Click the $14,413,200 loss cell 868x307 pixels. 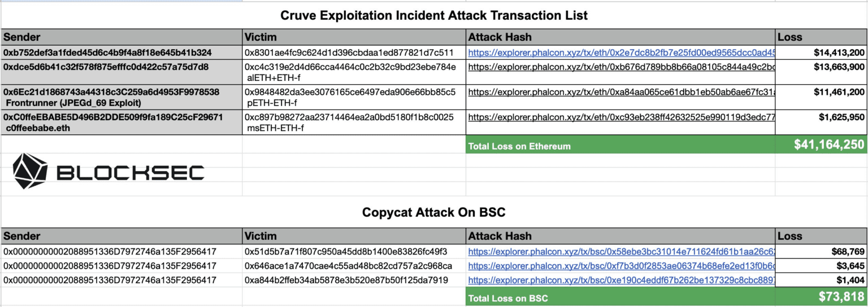coord(821,52)
